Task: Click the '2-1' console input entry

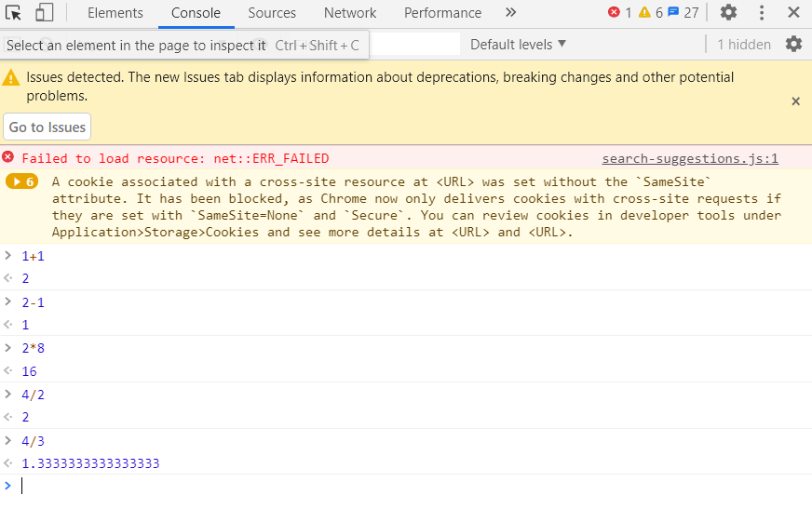Action: pyautogui.click(x=34, y=302)
